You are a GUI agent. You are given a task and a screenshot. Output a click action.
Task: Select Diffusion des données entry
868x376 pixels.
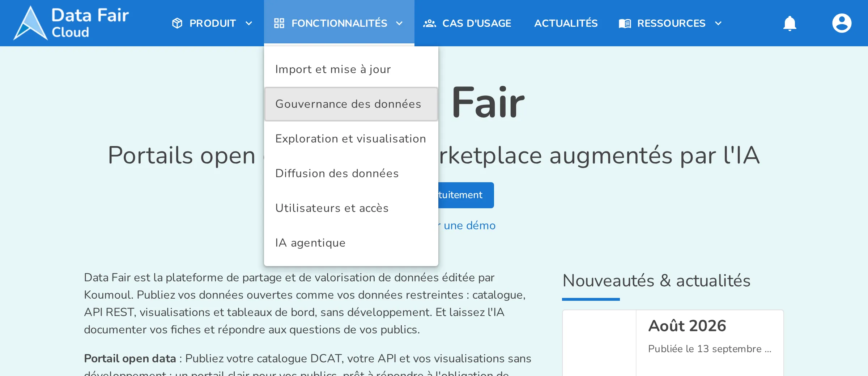click(x=351, y=174)
